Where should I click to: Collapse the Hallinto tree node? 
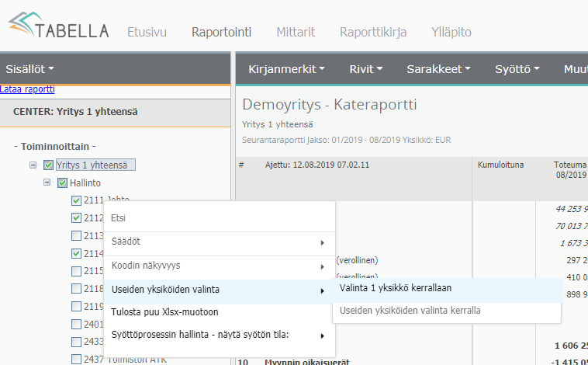pyautogui.click(x=47, y=182)
